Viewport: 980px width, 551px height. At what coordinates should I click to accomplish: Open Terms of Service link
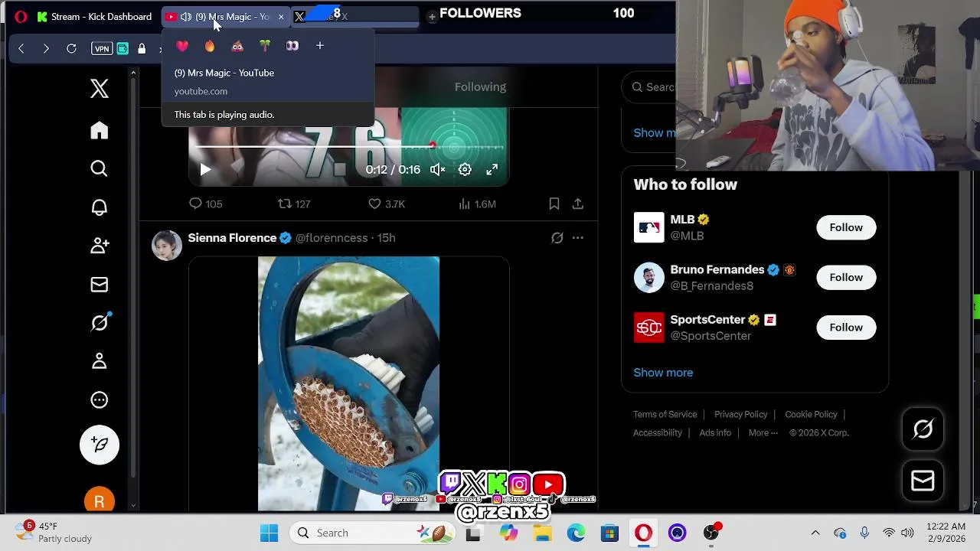tap(665, 415)
